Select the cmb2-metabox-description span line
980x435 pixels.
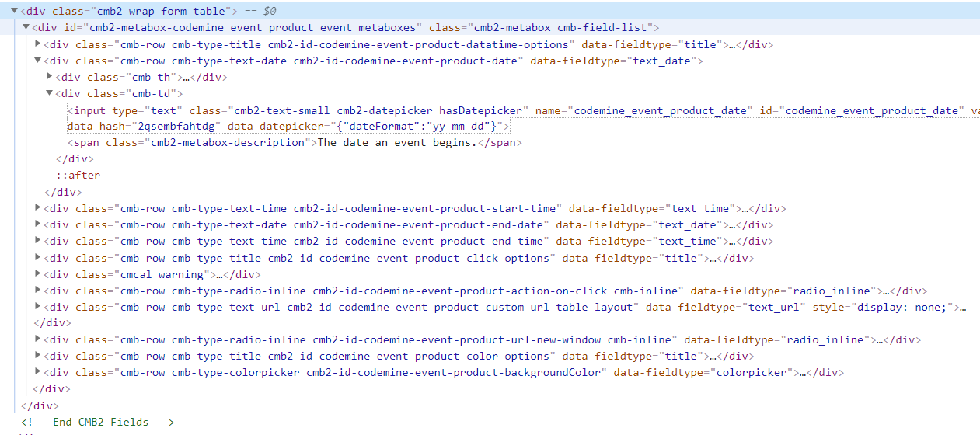[x=295, y=142]
